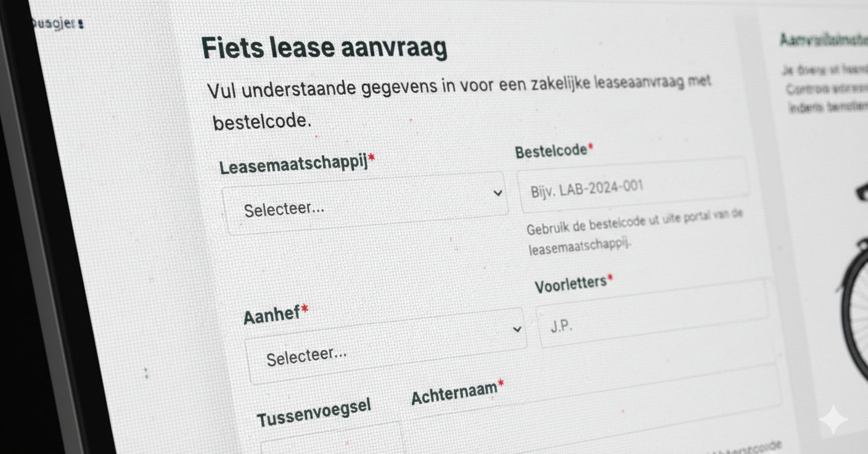Viewport: 868px width, 454px height.
Task: Click the Tussenvoegsel label text
Action: [x=314, y=413]
